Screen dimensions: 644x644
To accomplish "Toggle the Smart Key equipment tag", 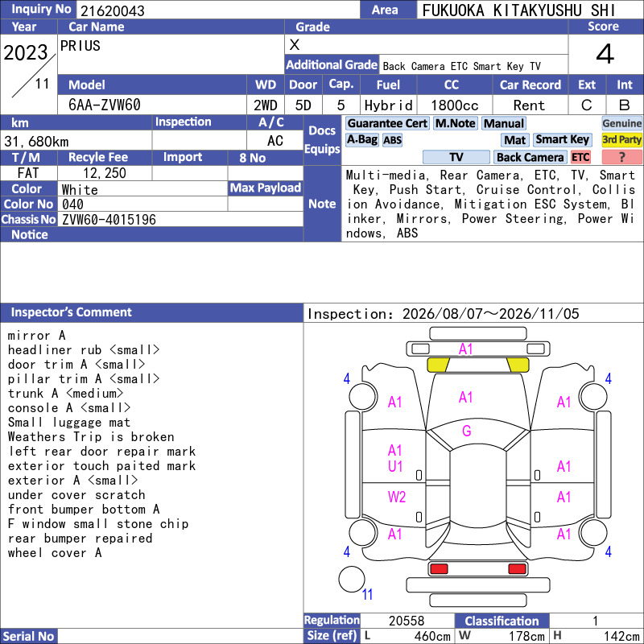I will tap(563, 140).
